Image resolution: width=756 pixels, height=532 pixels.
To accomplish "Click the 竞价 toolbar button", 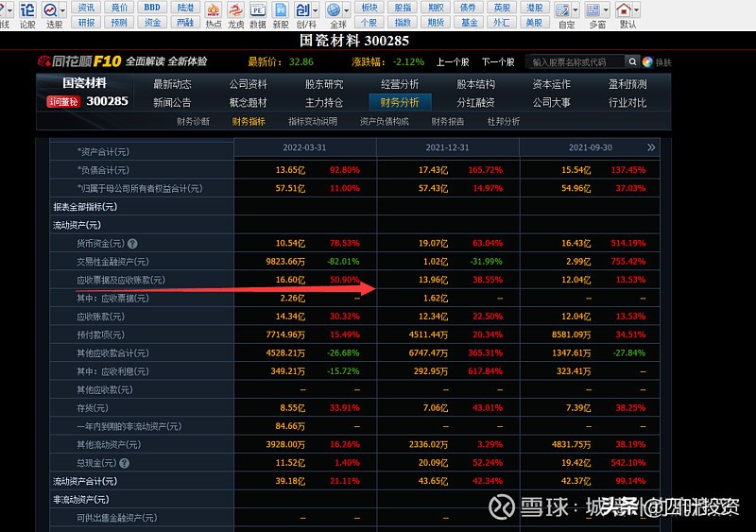I will point(119,8).
